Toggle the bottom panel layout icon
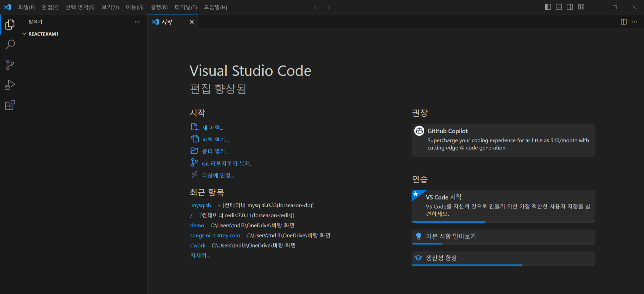 point(559,7)
